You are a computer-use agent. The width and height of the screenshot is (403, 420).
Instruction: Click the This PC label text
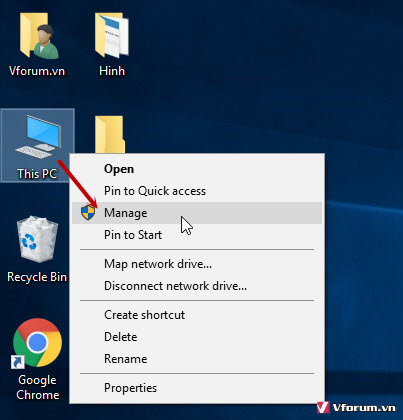coord(37,174)
